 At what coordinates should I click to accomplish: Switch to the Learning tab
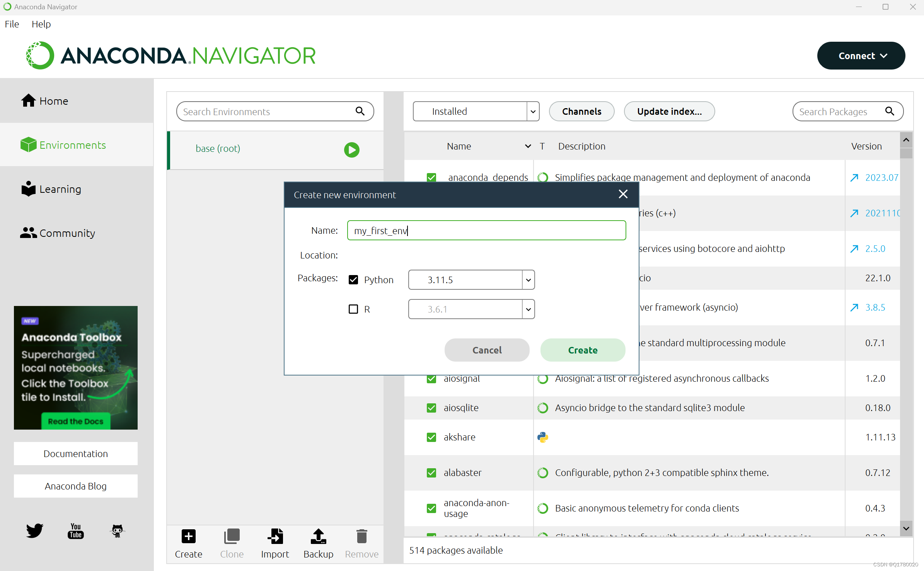(x=60, y=189)
